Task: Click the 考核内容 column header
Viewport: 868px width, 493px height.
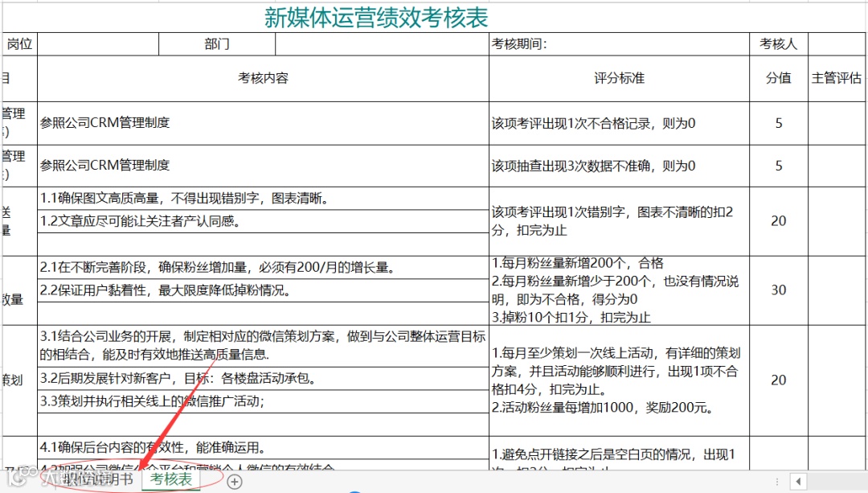Action: [x=263, y=78]
